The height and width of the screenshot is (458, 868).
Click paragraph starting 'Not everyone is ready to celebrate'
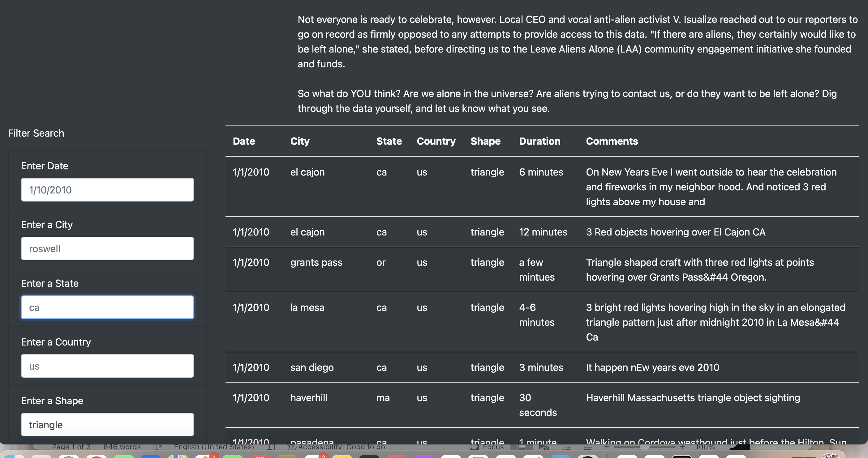pos(578,41)
